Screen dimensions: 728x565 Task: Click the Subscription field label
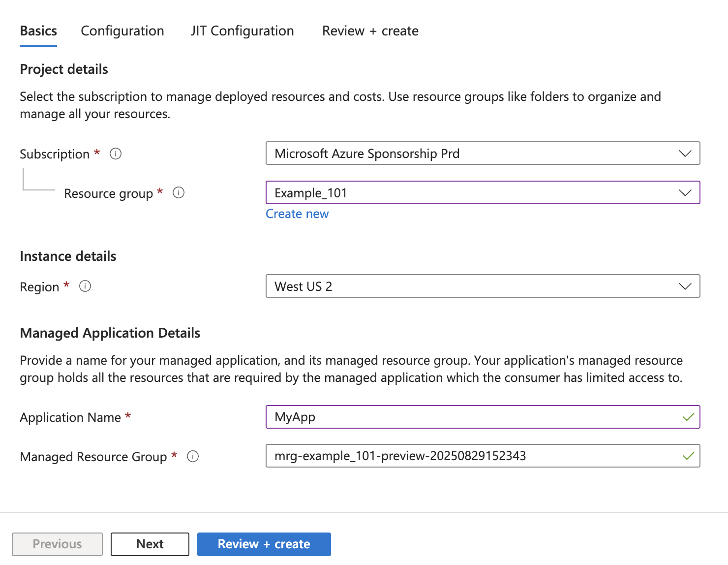(55, 154)
